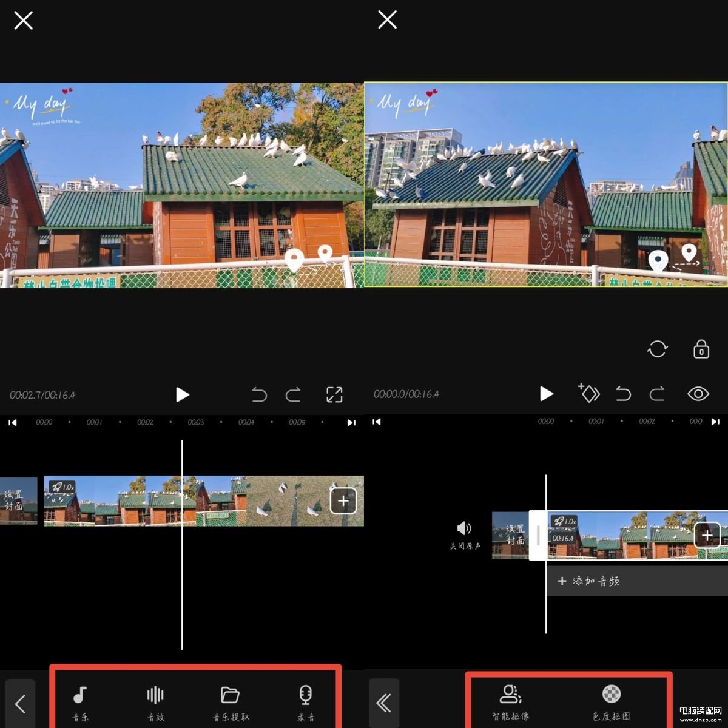
Task: Jump to timeline end in right screen
Action: (715, 422)
